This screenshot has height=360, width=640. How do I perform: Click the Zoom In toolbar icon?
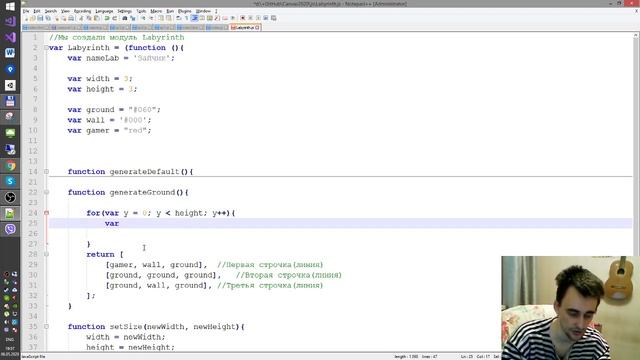coord(144,18)
